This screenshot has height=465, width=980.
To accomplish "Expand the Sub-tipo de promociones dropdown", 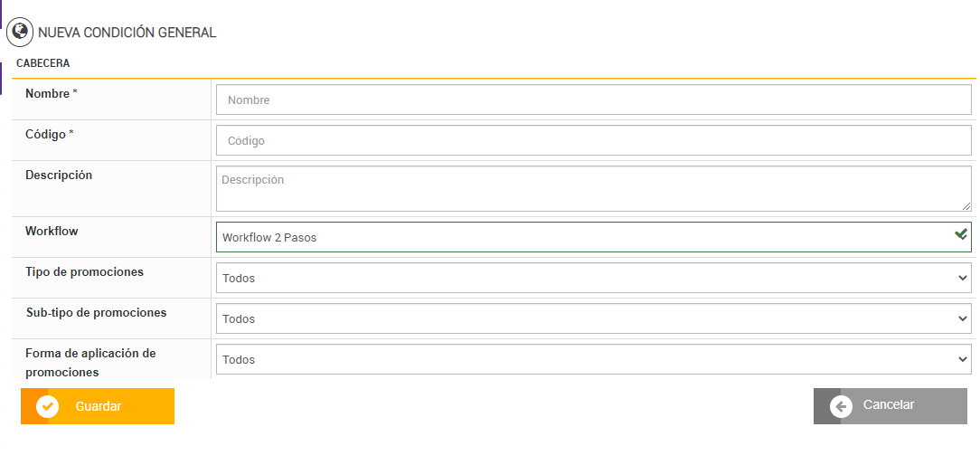I will pos(593,318).
